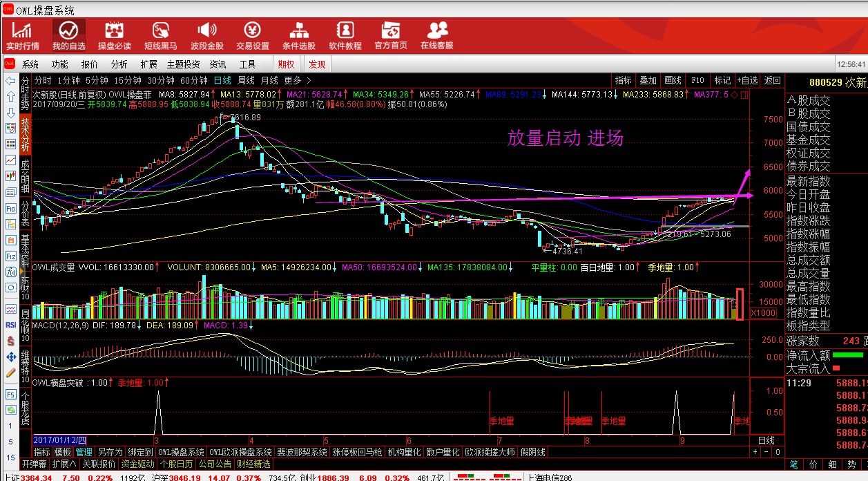Open the 分析 menu
The height and width of the screenshot is (481, 868).
click(119, 64)
